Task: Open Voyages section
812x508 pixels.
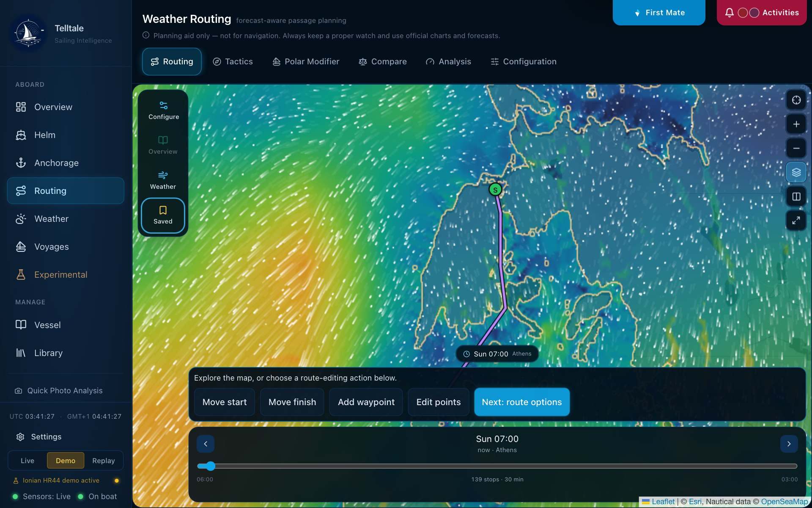Action: (66, 247)
